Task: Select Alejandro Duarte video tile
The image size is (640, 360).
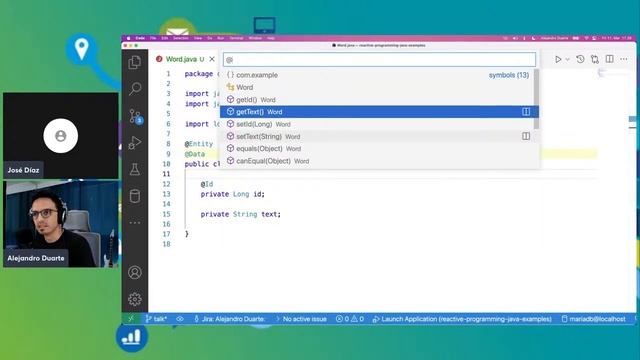Action: point(61,224)
